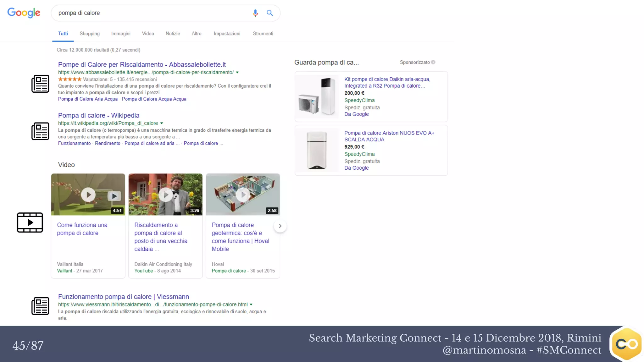The height and width of the screenshot is (362, 644).
Task: Open the Altro menu
Action: point(197,34)
